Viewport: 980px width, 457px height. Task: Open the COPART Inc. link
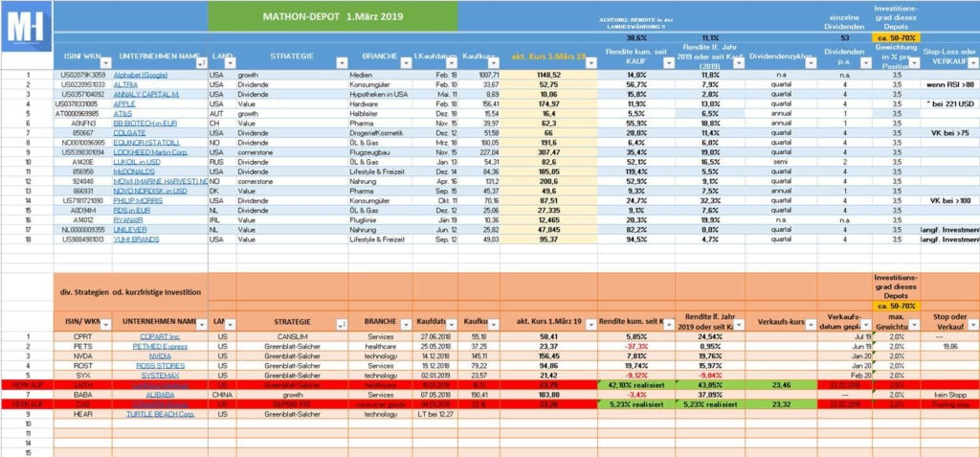[160, 337]
